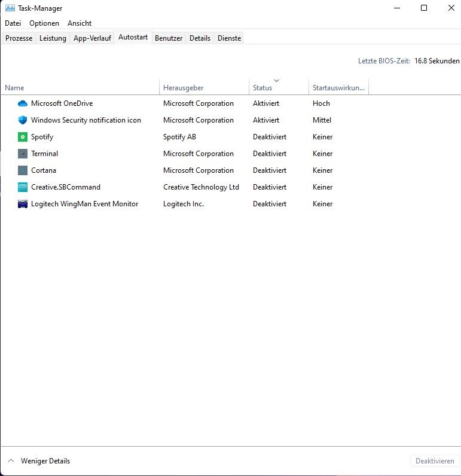Click Logitech Inc. publisher cell

point(184,204)
